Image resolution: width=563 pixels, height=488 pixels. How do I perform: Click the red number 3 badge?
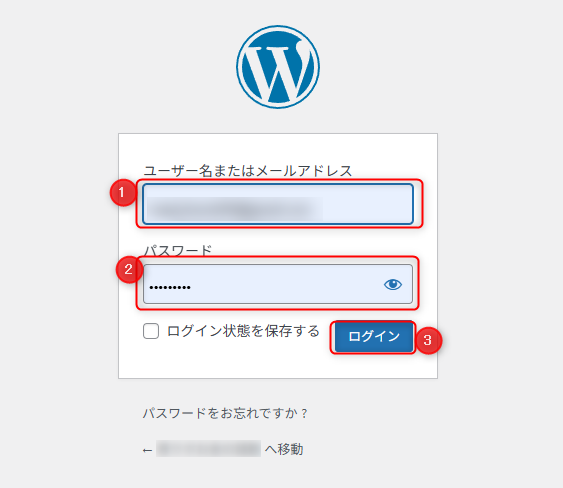428,340
